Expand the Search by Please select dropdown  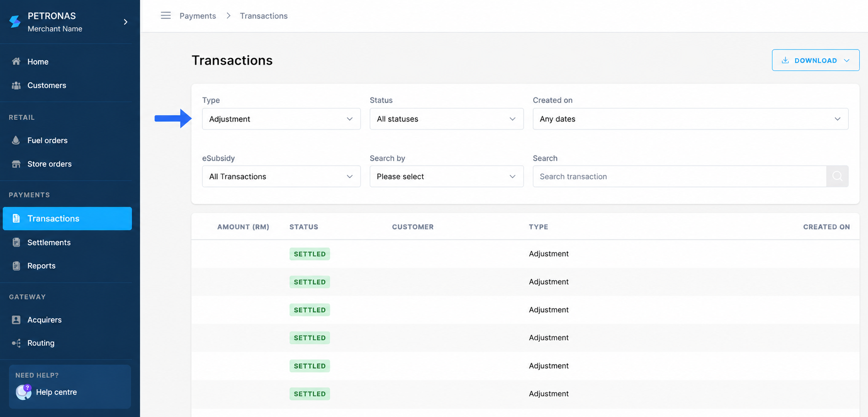pos(446,177)
